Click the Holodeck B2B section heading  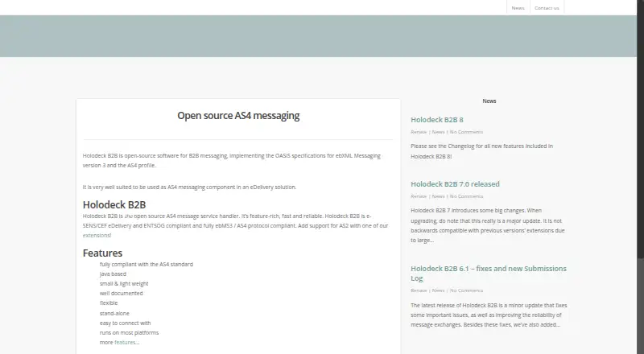click(114, 204)
